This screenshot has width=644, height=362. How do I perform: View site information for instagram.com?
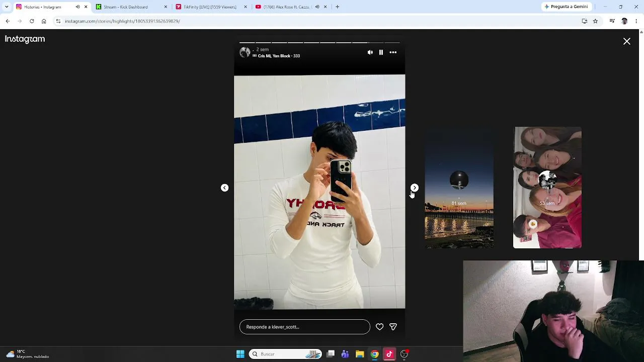point(58,21)
